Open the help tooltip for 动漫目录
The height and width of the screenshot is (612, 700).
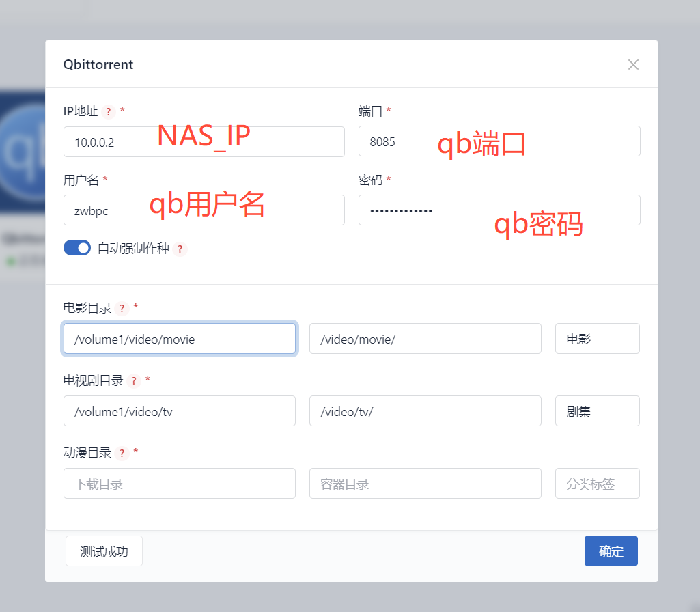(122, 454)
